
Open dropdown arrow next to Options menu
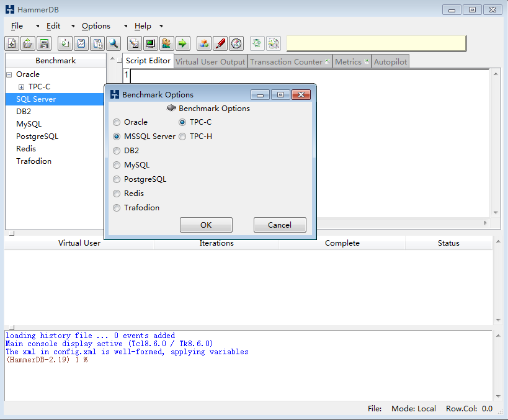126,26
